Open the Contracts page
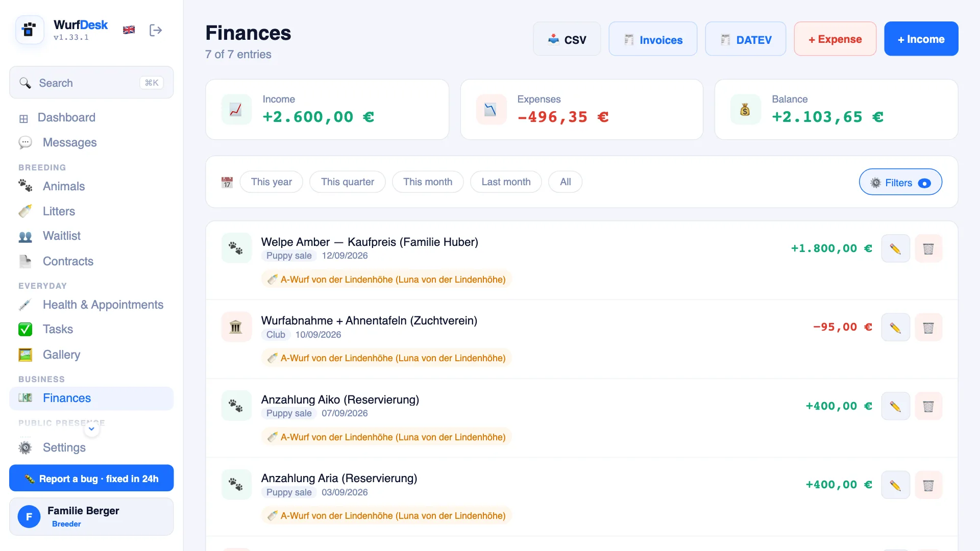This screenshot has width=980, height=551. coord(91,261)
